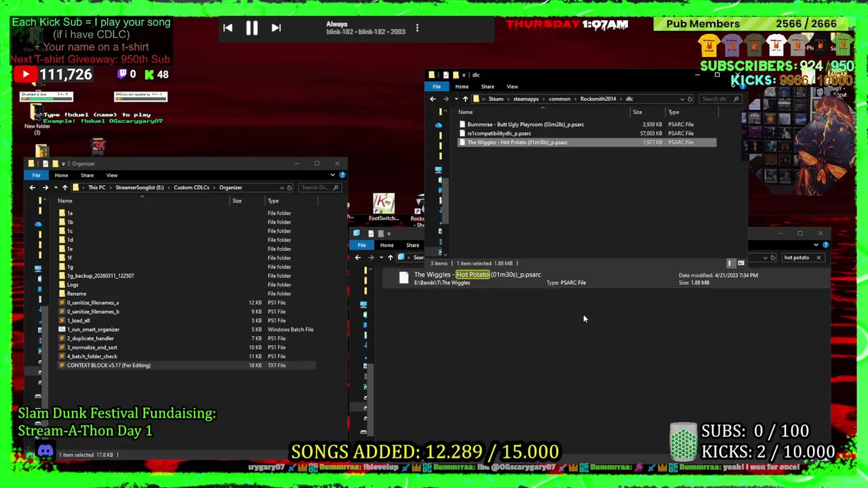Viewport: 868px width, 488px height.
Task: Expand address history dropdown in Organizer window
Action: pos(281,188)
